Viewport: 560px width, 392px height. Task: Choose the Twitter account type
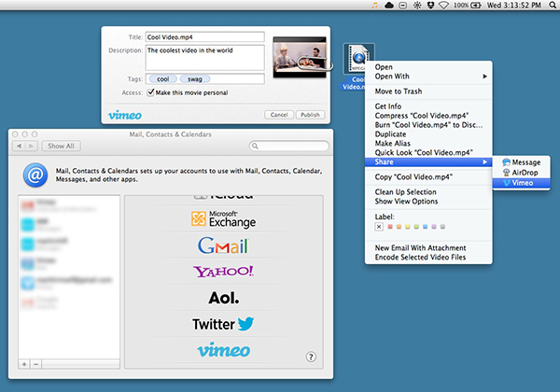coord(223,324)
